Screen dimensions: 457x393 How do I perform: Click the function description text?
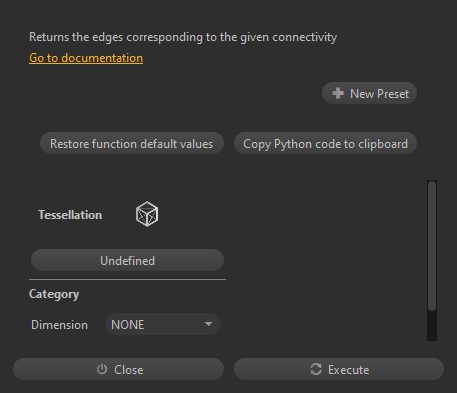click(183, 37)
